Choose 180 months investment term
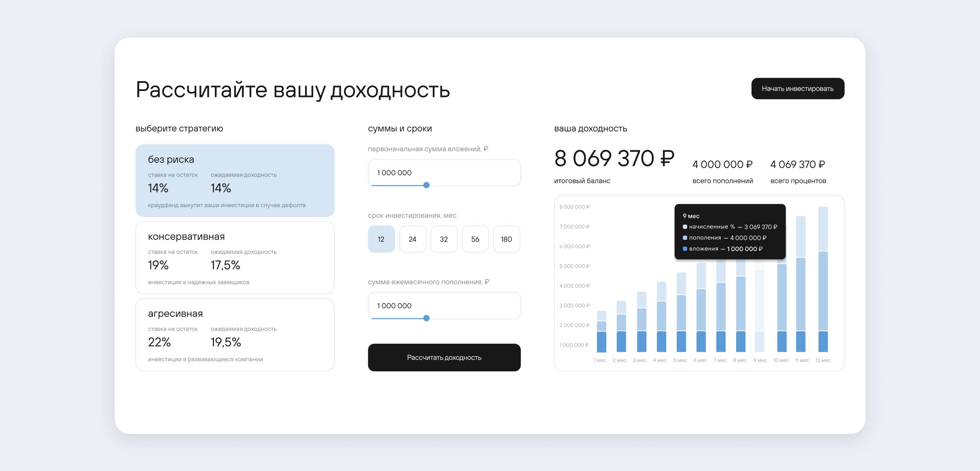 (506, 239)
